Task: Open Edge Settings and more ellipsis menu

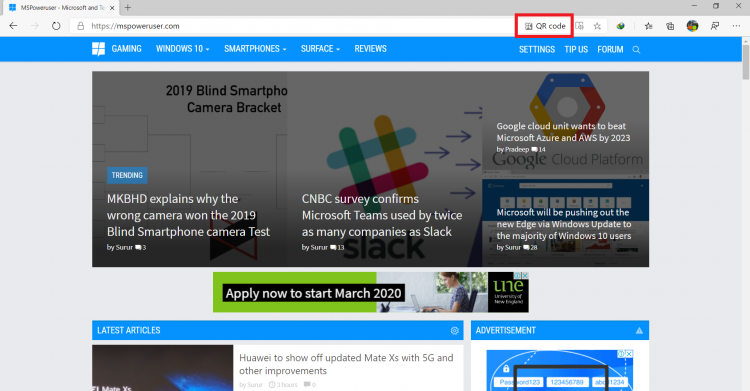Action: [736, 26]
